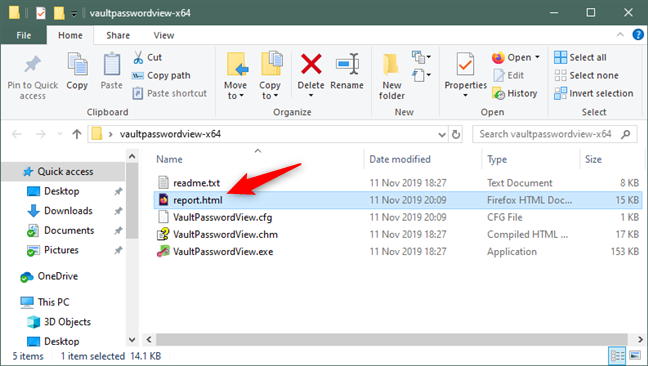Sort by Type column header
Screen dimensions: 648x366
coord(497,159)
